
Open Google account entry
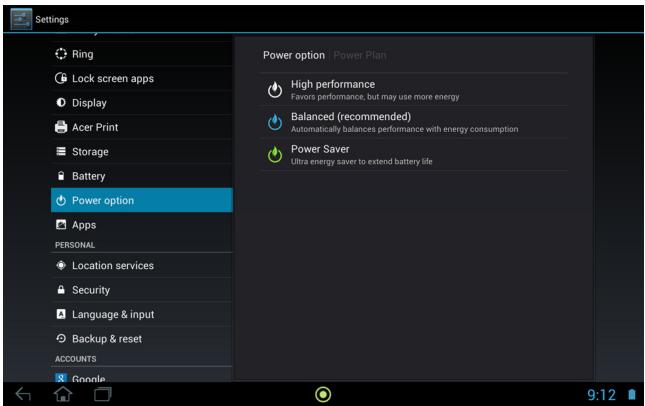[142, 375]
